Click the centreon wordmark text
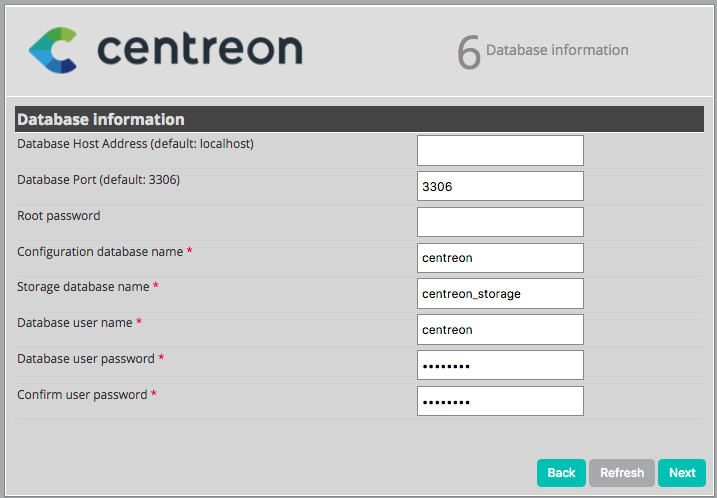 click(200, 48)
